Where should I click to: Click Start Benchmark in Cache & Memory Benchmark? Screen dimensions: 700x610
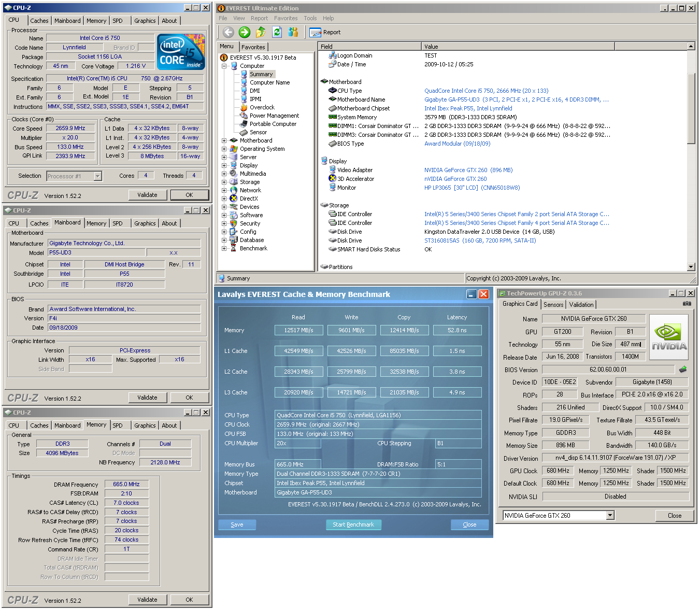(x=353, y=524)
